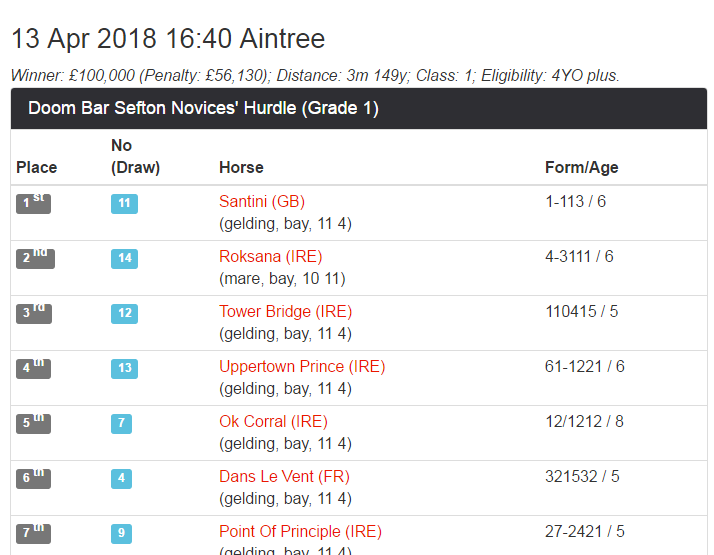Click the Horse column header
Viewport: 714px width, 555px height.
[241, 168]
